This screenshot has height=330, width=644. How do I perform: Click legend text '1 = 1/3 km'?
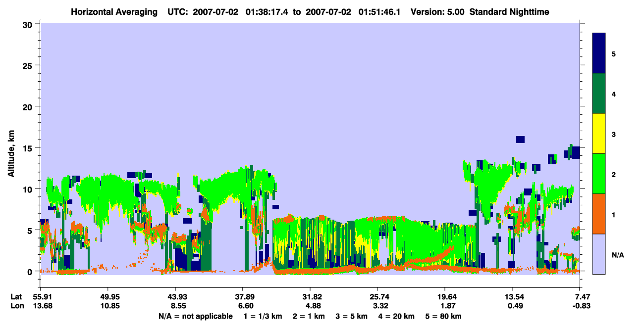(x=262, y=316)
